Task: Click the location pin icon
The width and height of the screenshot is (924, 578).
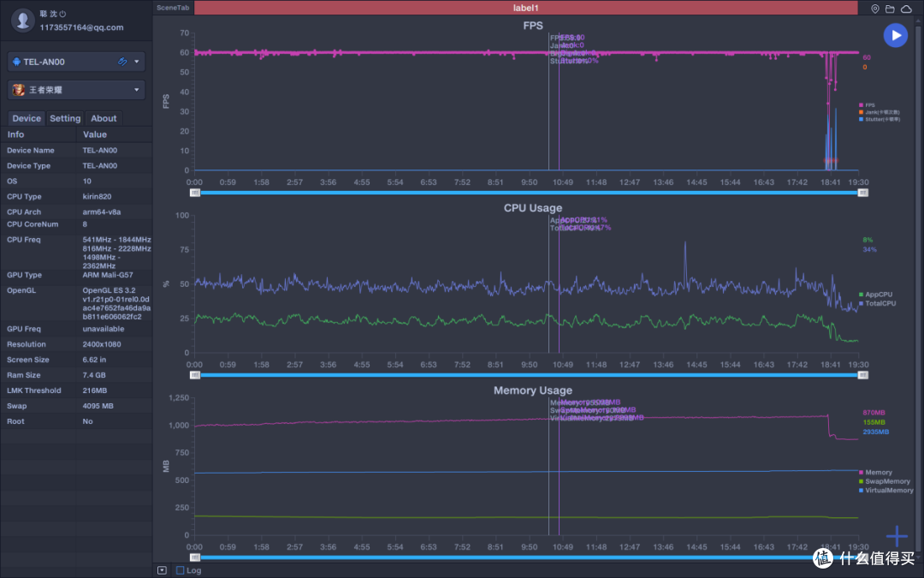Action: (x=875, y=9)
